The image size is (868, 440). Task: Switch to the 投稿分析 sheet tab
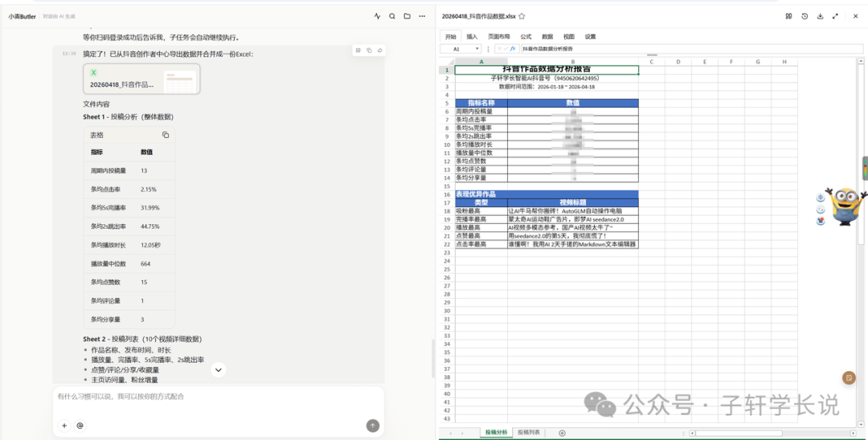click(496, 432)
